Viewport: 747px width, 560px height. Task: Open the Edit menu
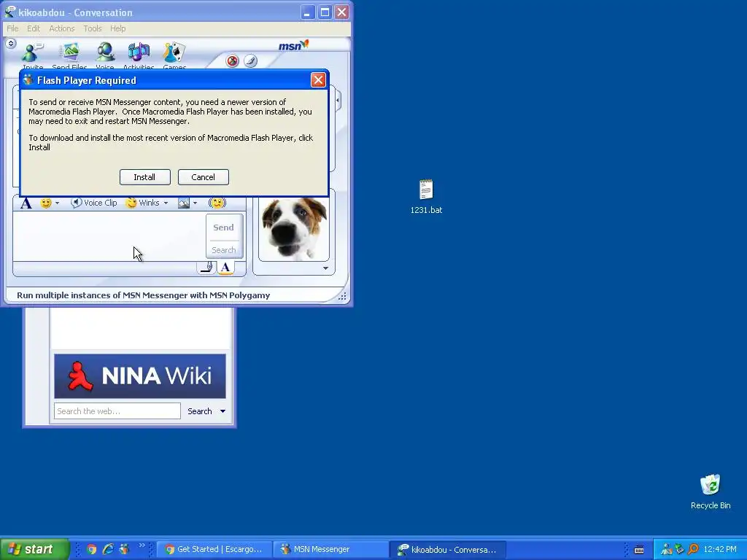(x=34, y=28)
